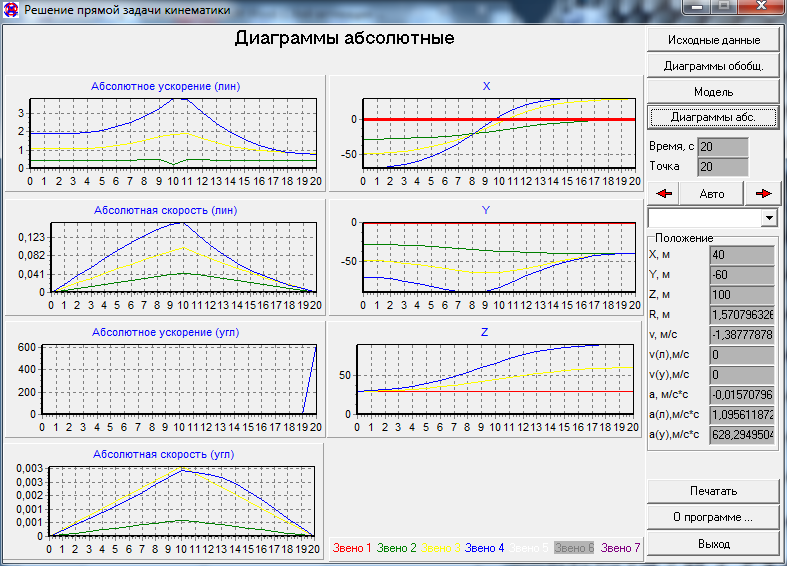Click the Печатать button
Screen dimensions: 787x566
click(713, 491)
